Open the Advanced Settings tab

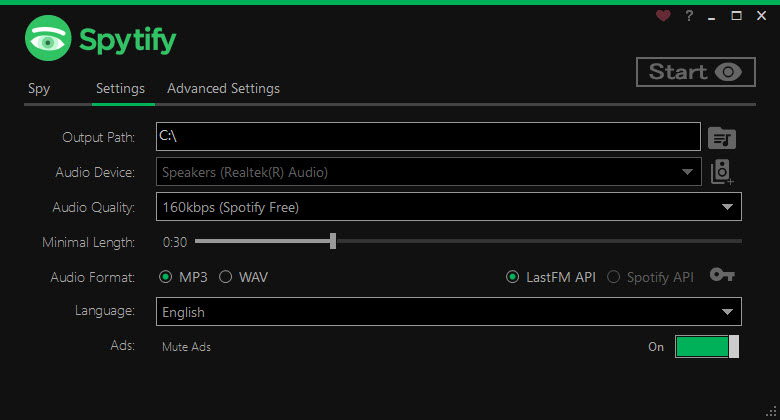[x=223, y=89]
